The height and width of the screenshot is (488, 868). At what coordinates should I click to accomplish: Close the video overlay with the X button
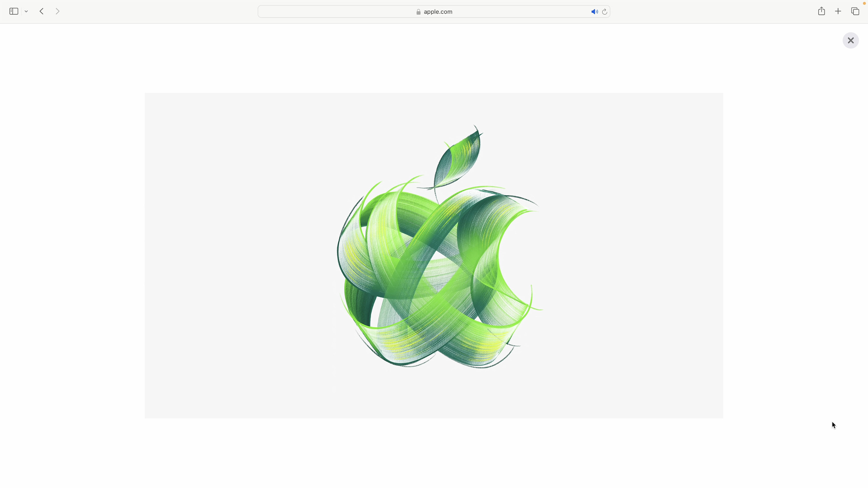(x=850, y=40)
